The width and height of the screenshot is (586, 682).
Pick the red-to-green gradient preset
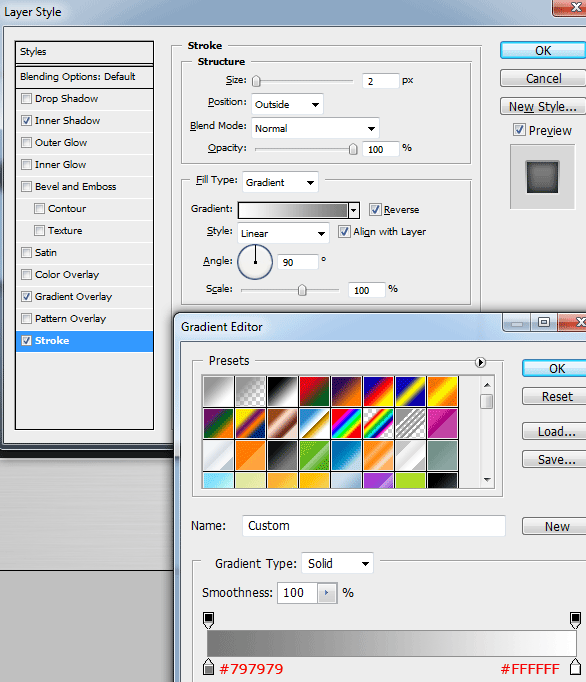pyautogui.click(x=314, y=391)
